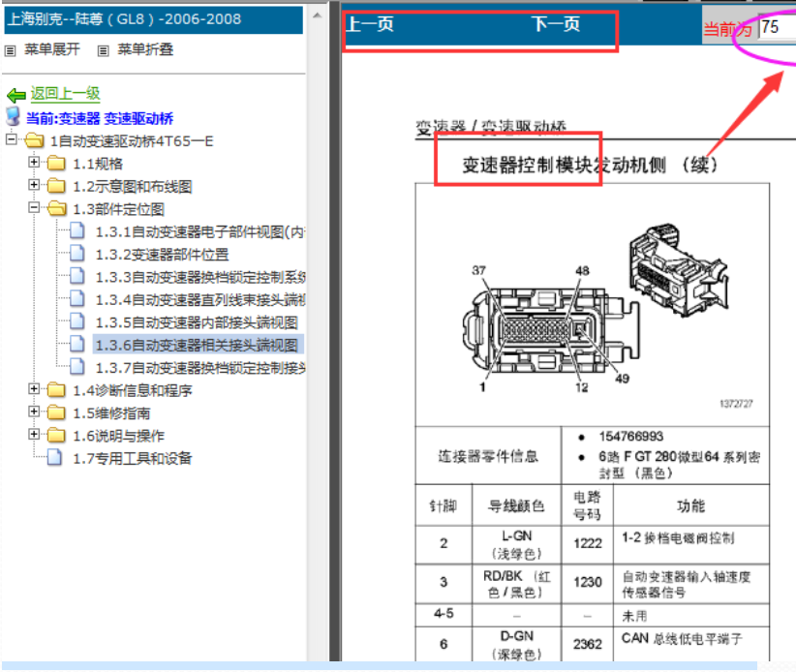Click the 1.3.1 document page icon
This screenshot has height=672, width=796.
(77, 230)
